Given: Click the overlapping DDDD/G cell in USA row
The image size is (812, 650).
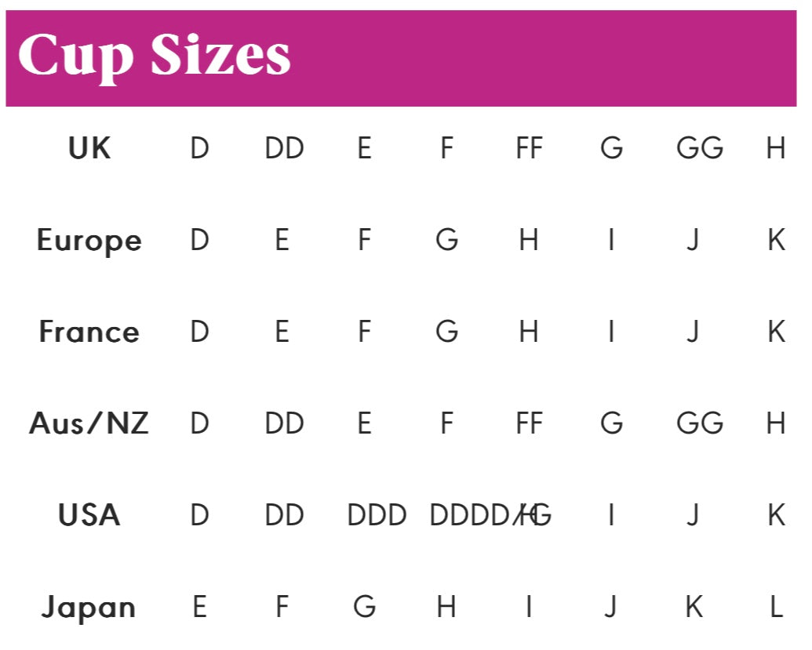Looking at the screenshot, I should (x=490, y=516).
